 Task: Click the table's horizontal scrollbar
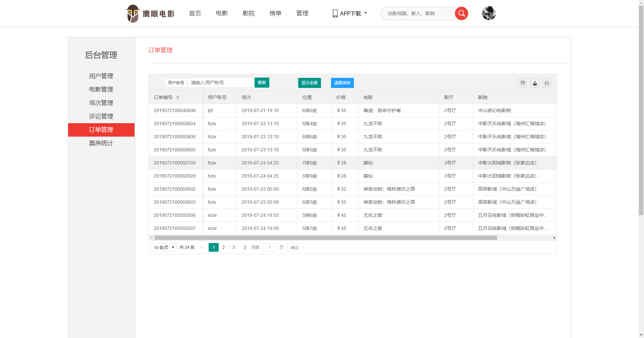tap(325, 238)
